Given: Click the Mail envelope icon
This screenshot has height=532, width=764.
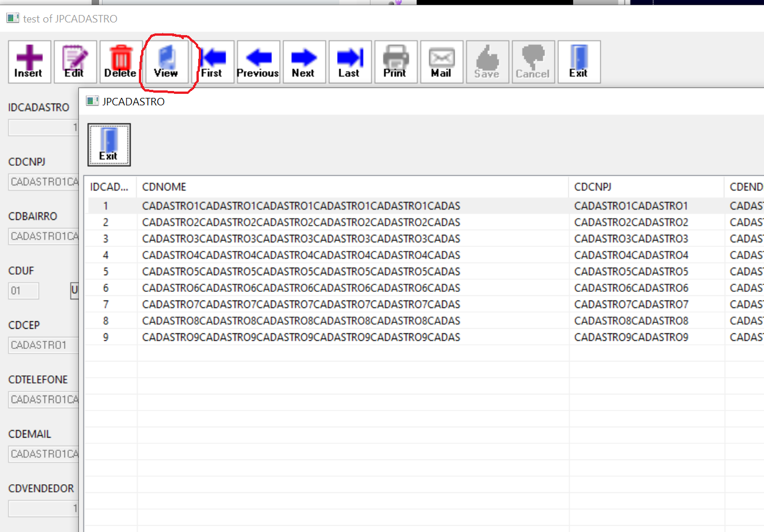Looking at the screenshot, I should coord(441,62).
